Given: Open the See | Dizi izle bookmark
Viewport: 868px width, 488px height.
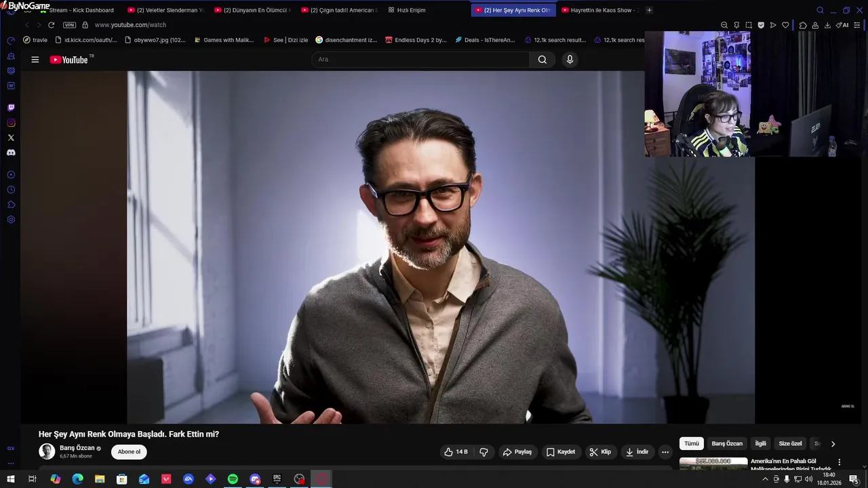Looking at the screenshot, I should (x=285, y=40).
